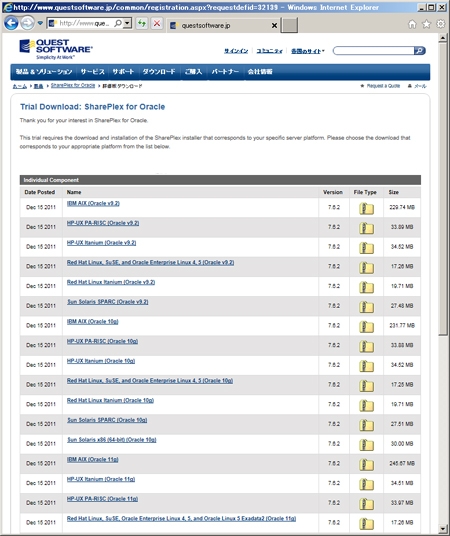This screenshot has height=536, width=450.
Task: Click zip icon for Red Hat Linux Itanium (Oracle 10g)
Action: click(366, 405)
